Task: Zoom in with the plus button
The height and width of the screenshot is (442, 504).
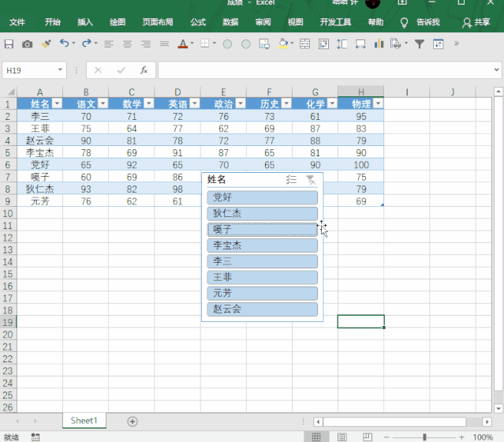Action: (462, 437)
